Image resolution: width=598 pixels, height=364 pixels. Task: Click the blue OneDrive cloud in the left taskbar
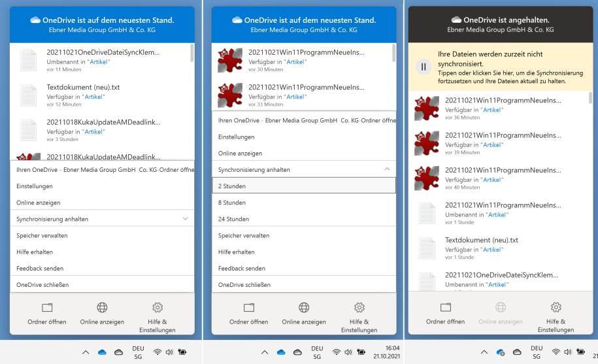click(102, 352)
